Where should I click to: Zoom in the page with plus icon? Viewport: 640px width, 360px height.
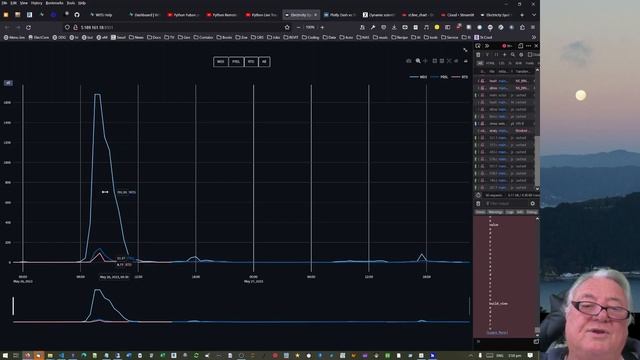click(322, 27)
